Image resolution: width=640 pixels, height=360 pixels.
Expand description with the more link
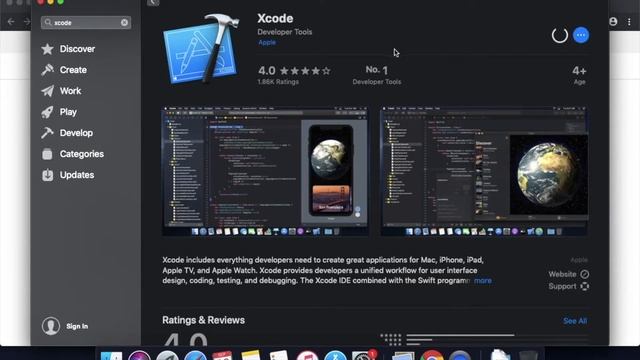pos(483,280)
